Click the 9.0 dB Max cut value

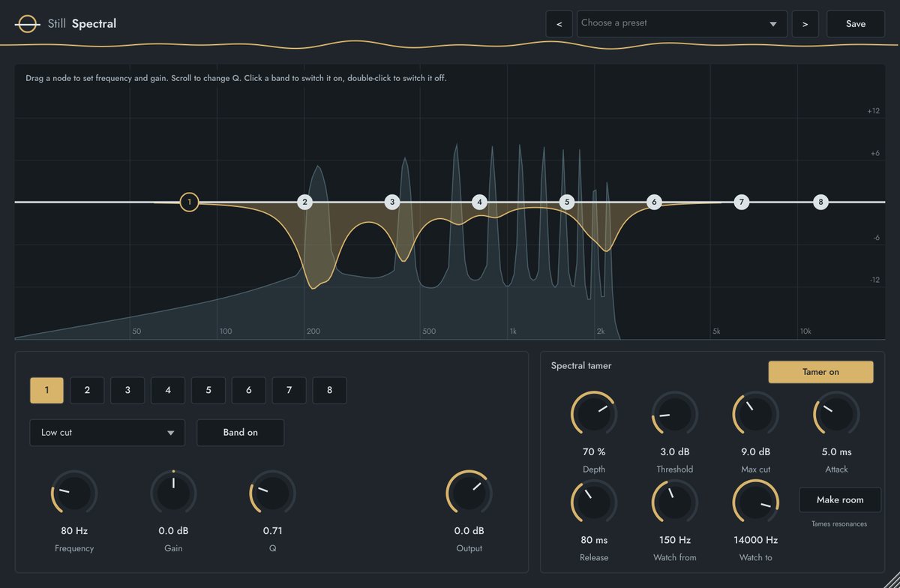tap(755, 452)
